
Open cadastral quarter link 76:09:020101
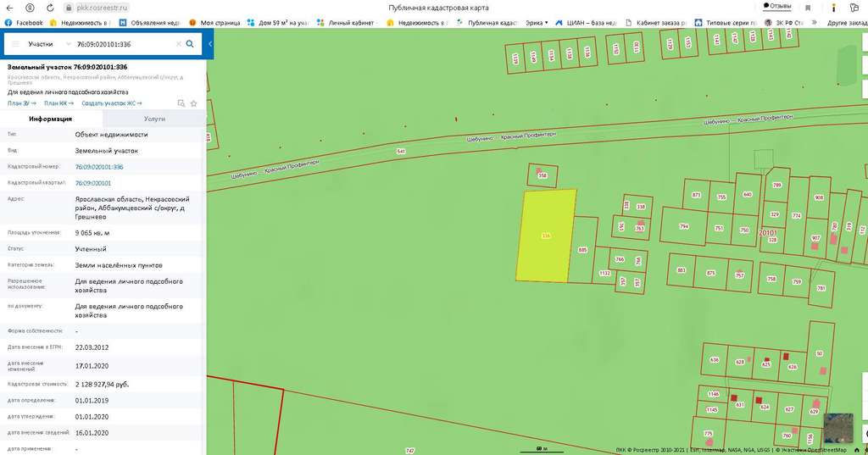tap(93, 182)
